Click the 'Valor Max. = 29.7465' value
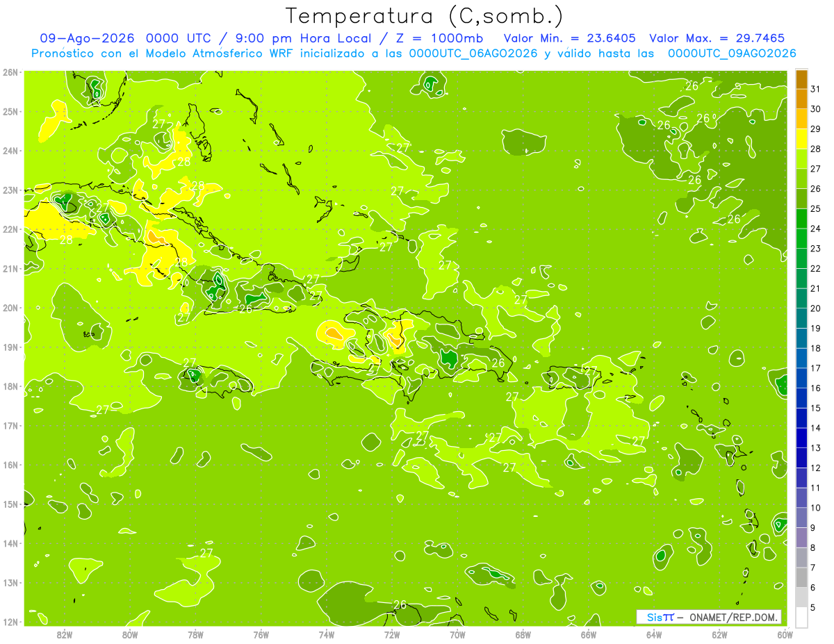The image size is (834, 644). coord(717,38)
